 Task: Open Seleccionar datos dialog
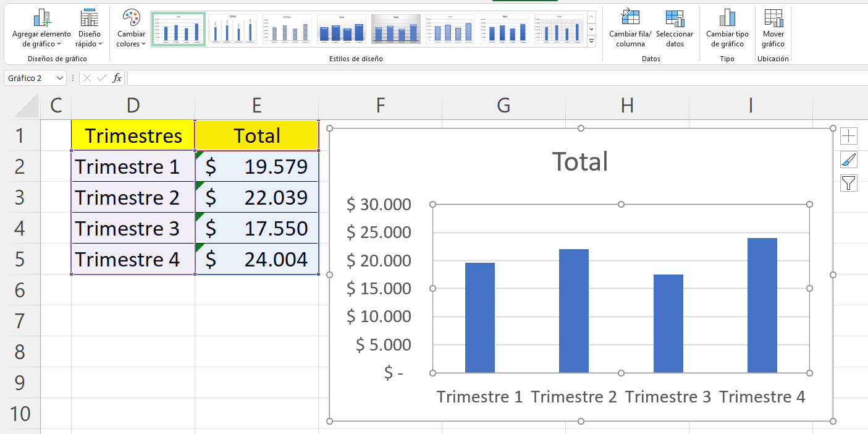[x=675, y=28]
